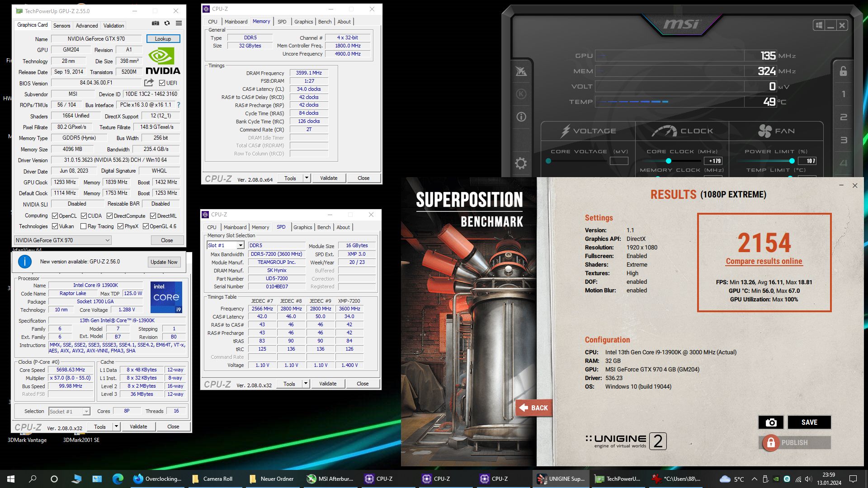Toggle the DirectML checkbox

[153, 216]
